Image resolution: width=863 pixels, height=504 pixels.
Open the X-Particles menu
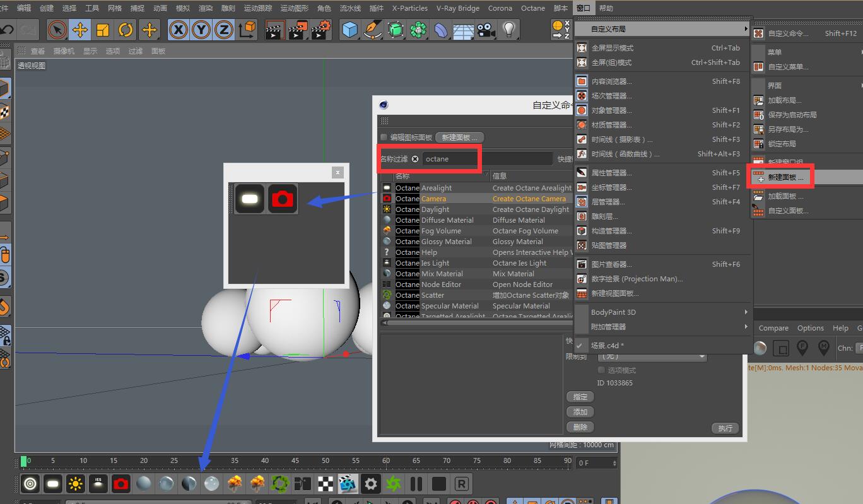tap(409, 8)
